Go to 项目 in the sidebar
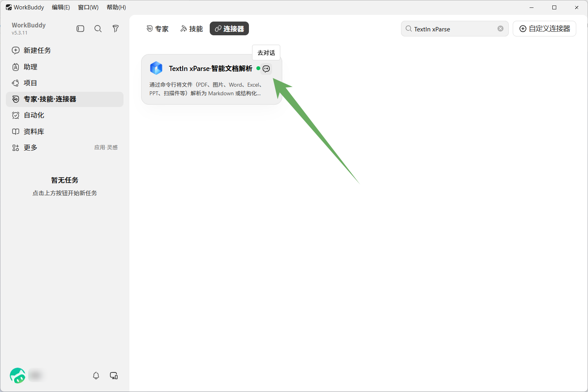Image resolution: width=588 pixels, height=392 pixels. (65, 83)
